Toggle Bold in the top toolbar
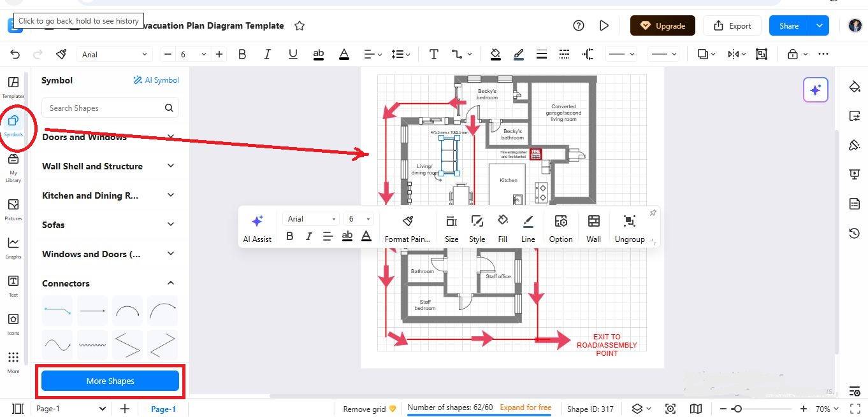The width and height of the screenshot is (868, 417). click(x=242, y=54)
